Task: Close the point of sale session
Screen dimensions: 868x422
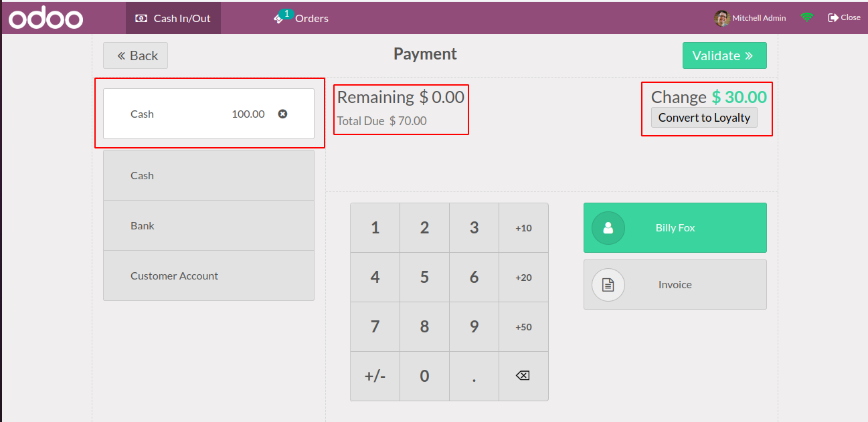Action: coord(844,18)
